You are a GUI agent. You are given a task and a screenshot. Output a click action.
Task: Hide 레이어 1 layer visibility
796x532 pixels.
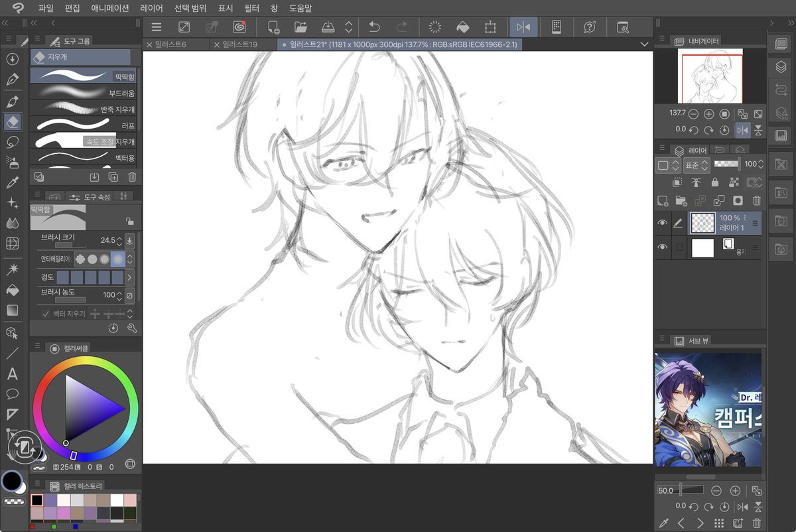coord(662,224)
